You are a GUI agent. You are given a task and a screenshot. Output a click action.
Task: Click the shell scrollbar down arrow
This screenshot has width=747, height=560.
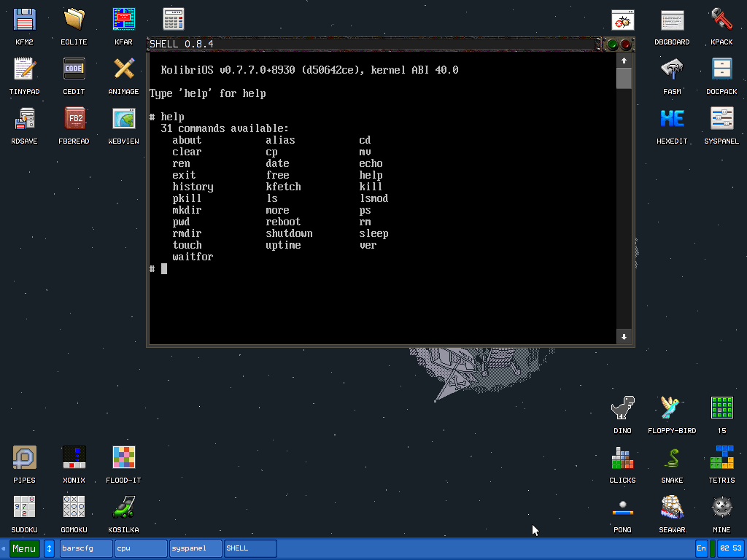tap(624, 337)
